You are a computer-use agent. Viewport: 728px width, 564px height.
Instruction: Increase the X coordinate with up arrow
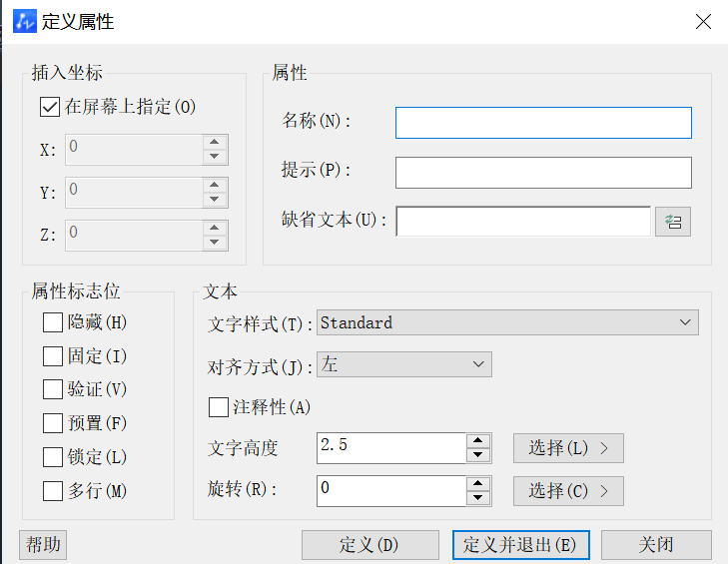[x=215, y=142]
